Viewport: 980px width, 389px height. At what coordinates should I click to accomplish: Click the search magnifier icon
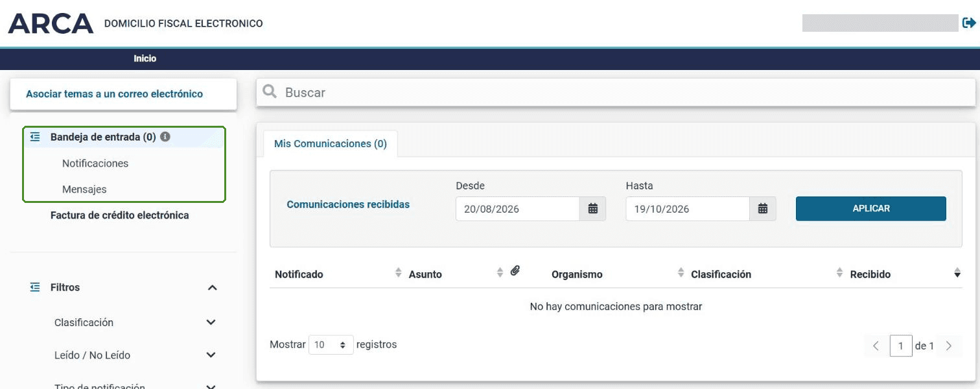[x=270, y=92]
